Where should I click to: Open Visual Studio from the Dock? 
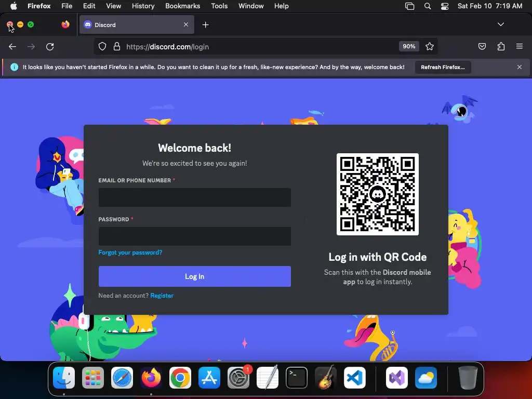(396, 378)
